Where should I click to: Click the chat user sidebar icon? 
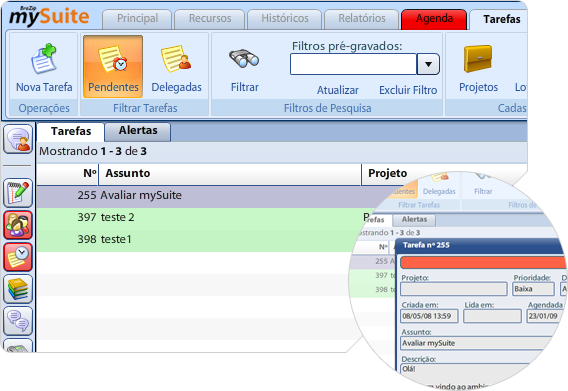coord(18,140)
